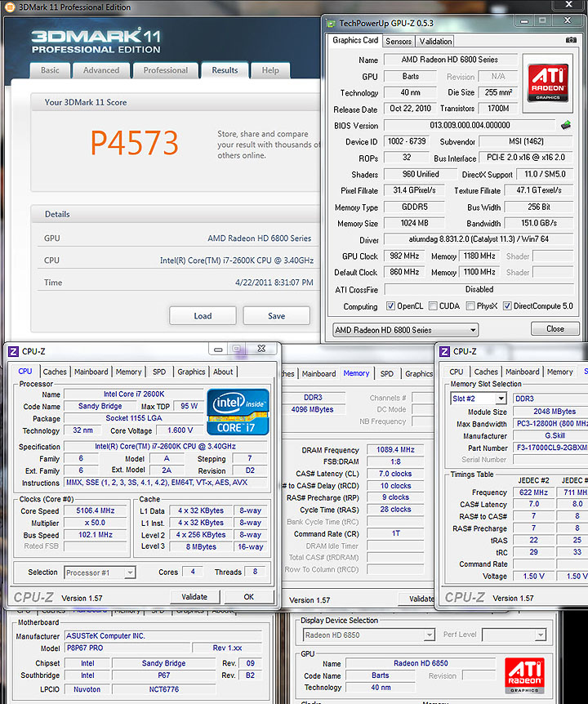Open the Validation tab in GPU-Z

435,42
